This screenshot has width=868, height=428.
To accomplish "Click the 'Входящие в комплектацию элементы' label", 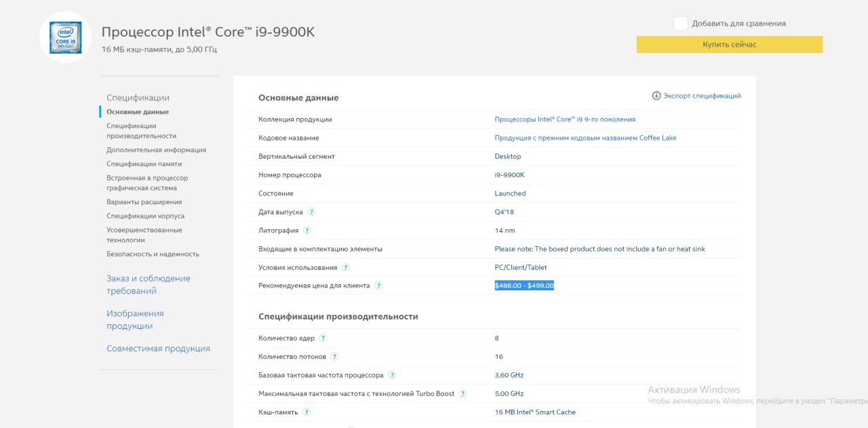I will pyautogui.click(x=320, y=249).
